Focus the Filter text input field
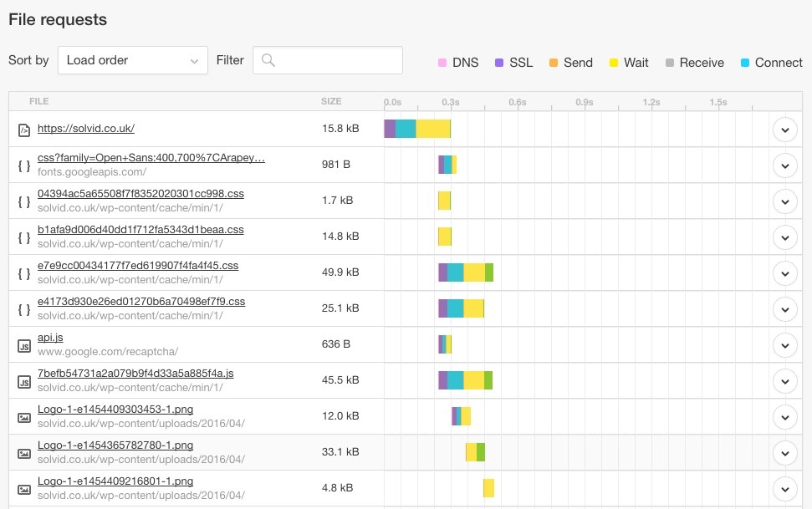Image resolution: width=812 pixels, height=509 pixels. pos(328,60)
